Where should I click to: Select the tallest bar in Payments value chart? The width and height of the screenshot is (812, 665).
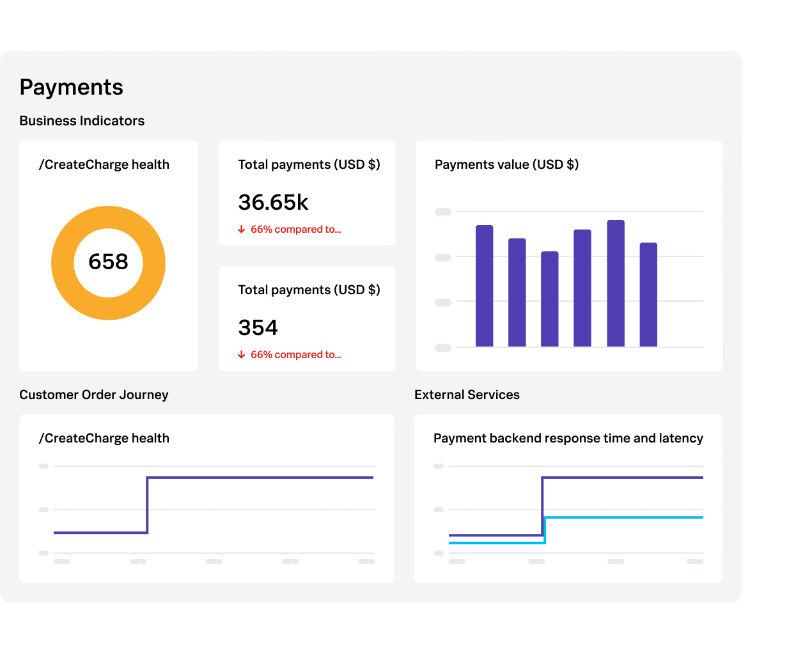click(x=615, y=283)
